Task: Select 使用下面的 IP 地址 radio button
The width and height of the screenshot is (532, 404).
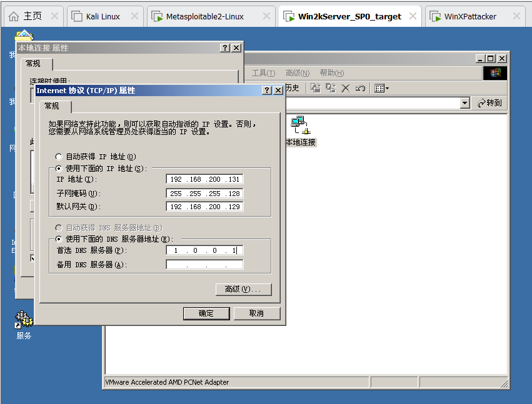Action: [59, 169]
